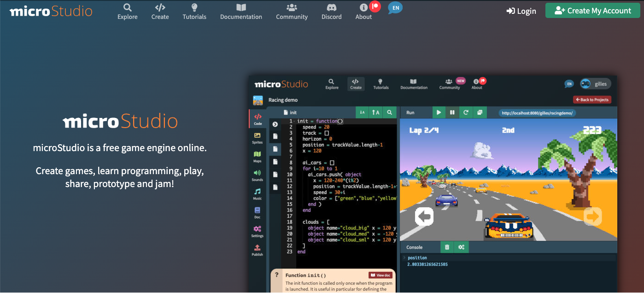Click the Play button in the Run toolbar
The height and width of the screenshot is (293, 644).
click(x=439, y=112)
